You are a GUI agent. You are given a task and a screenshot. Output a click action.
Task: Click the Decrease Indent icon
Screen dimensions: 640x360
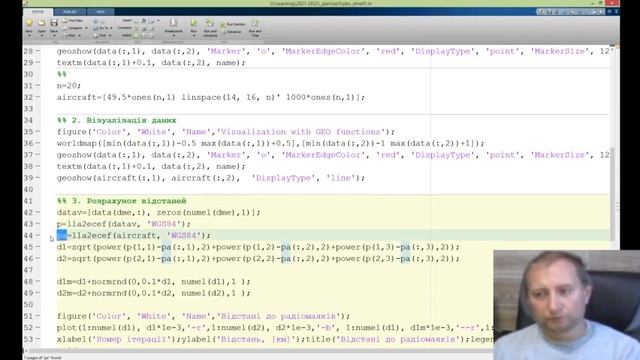pyautogui.click(x=151, y=36)
